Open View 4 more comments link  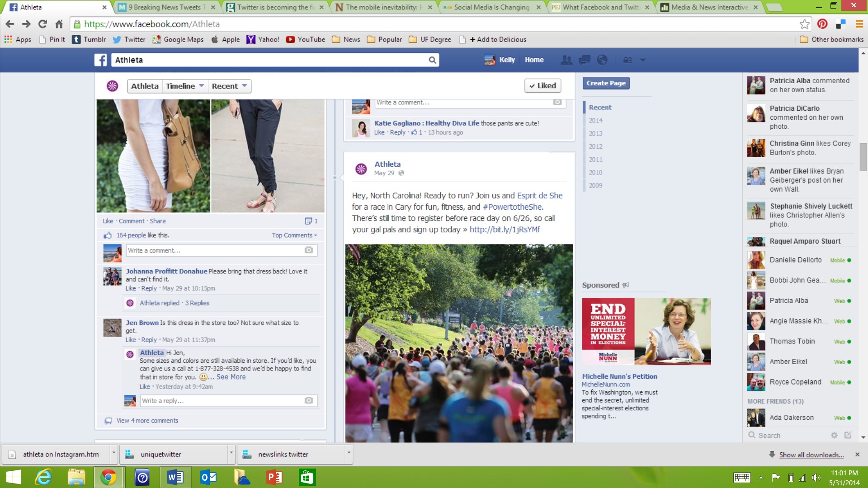click(x=147, y=421)
